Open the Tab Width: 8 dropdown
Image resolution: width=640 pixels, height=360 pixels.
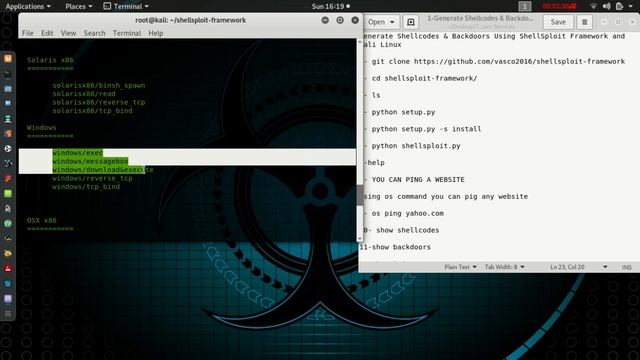pyautogui.click(x=504, y=267)
